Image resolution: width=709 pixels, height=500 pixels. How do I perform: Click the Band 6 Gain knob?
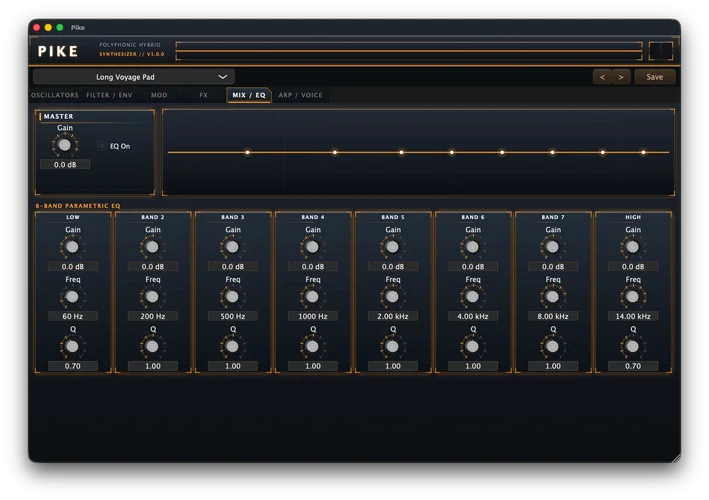[x=473, y=247]
